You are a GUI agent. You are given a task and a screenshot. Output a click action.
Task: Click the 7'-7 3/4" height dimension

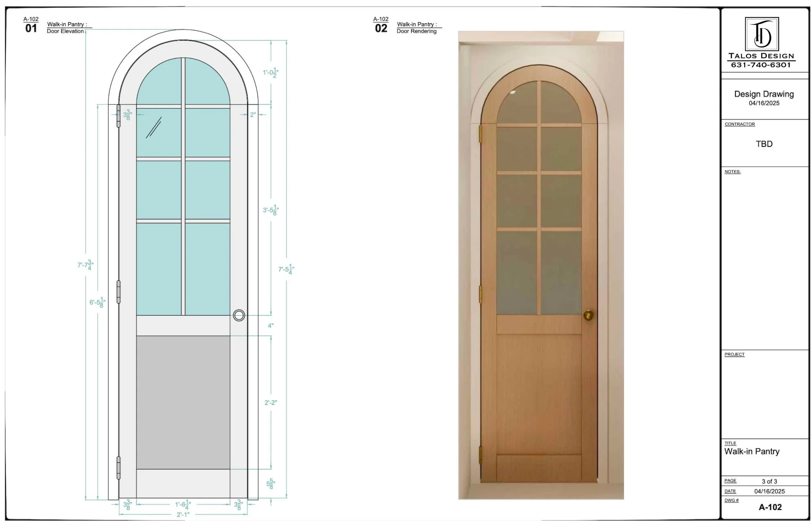85,264
